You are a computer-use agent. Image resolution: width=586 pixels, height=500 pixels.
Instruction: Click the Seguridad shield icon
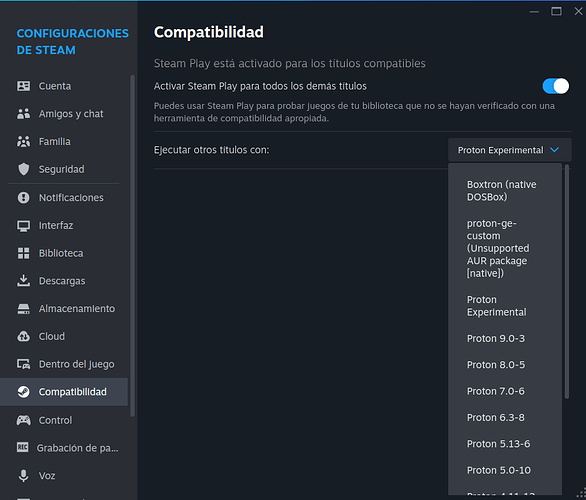[24, 169]
